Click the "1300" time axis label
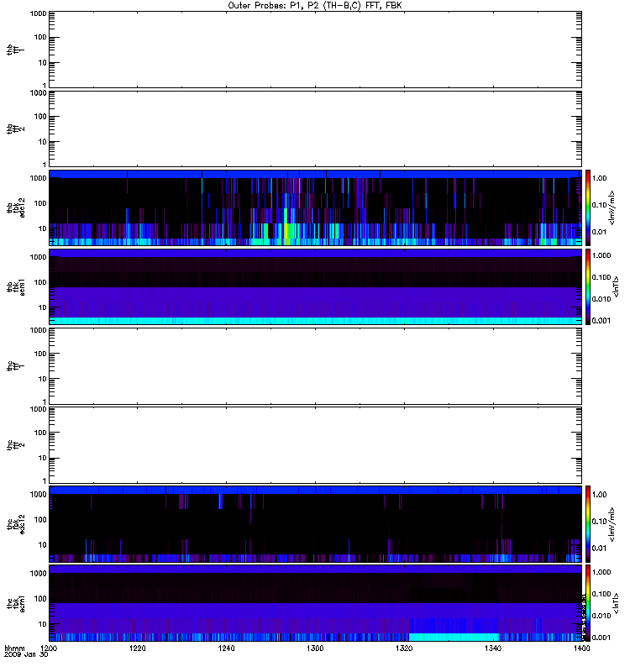The image size is (630, 672). 315,648
